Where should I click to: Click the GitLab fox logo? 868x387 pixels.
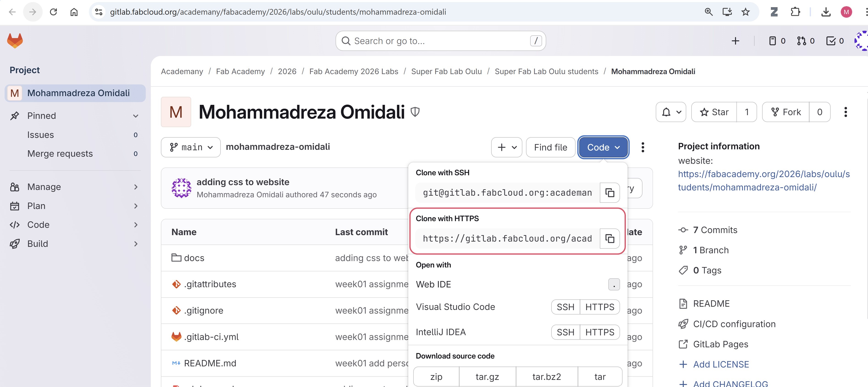[x=15, y=41]
